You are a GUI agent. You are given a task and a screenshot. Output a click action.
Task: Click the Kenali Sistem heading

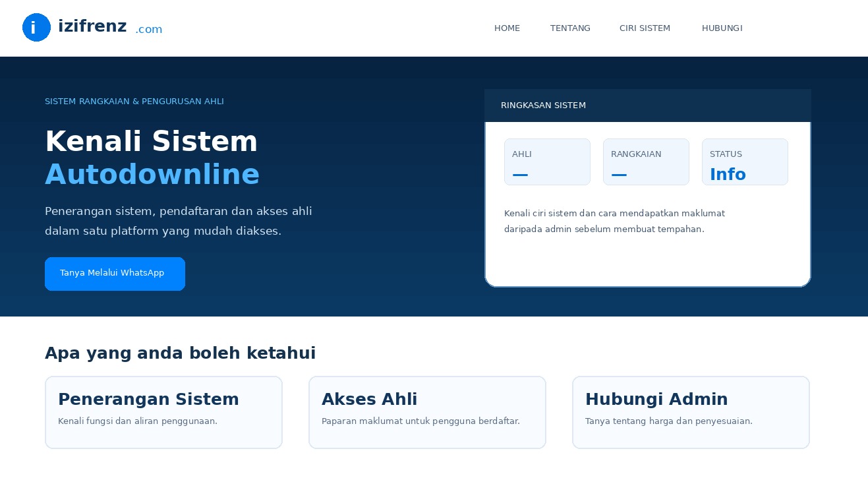(x=152, y=142)
